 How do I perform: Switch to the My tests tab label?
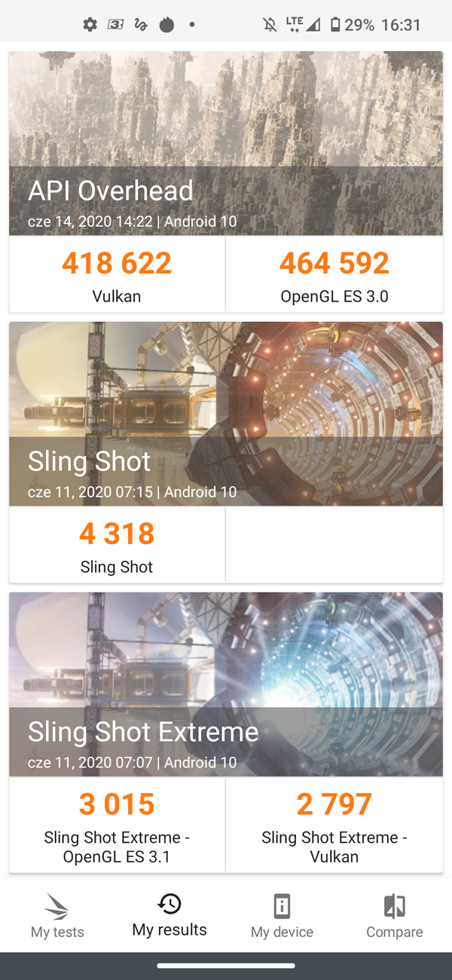pos(57,932)
